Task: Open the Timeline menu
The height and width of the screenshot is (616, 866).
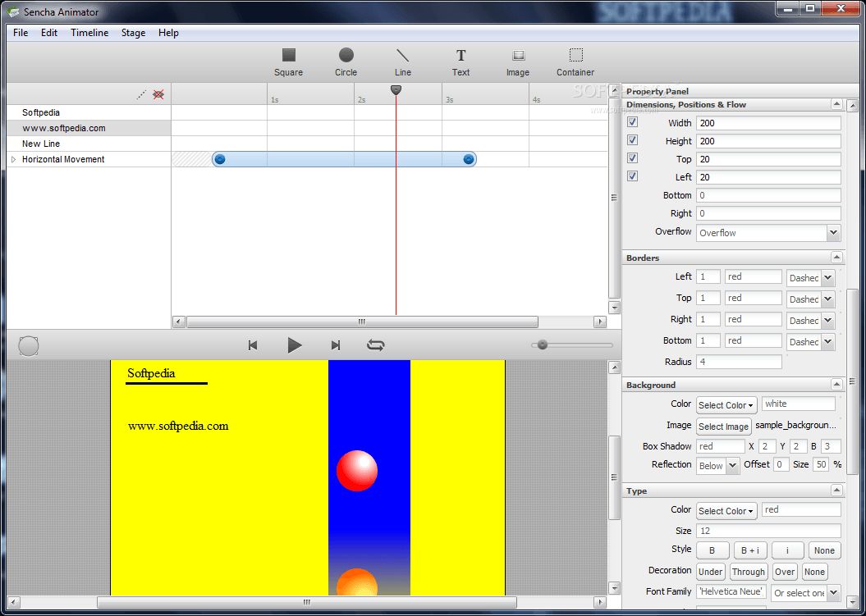Action: (x=89, y=33)
